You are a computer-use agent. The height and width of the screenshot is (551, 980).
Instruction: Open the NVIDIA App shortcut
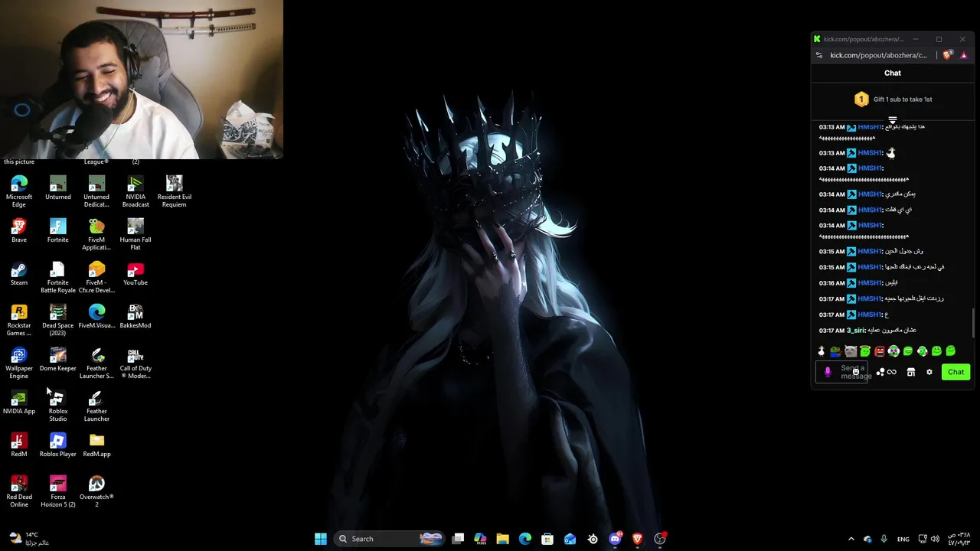19,403
